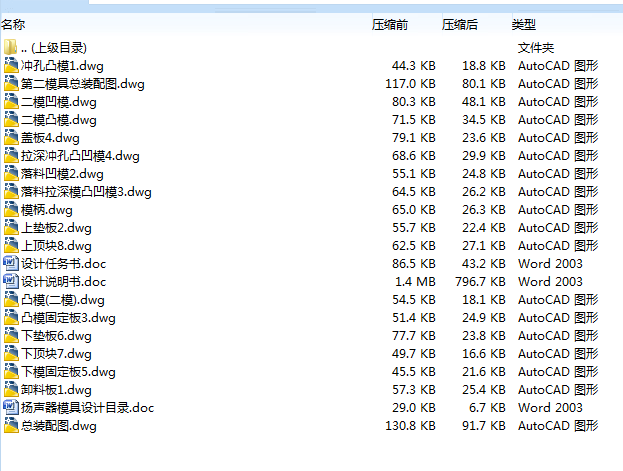The width and height of the screenshot is (623, 471).
Task: Select the 拉深冲孔凸凹模4.dwg file icon
Action: pyautogui.click(x=11, y=155)
